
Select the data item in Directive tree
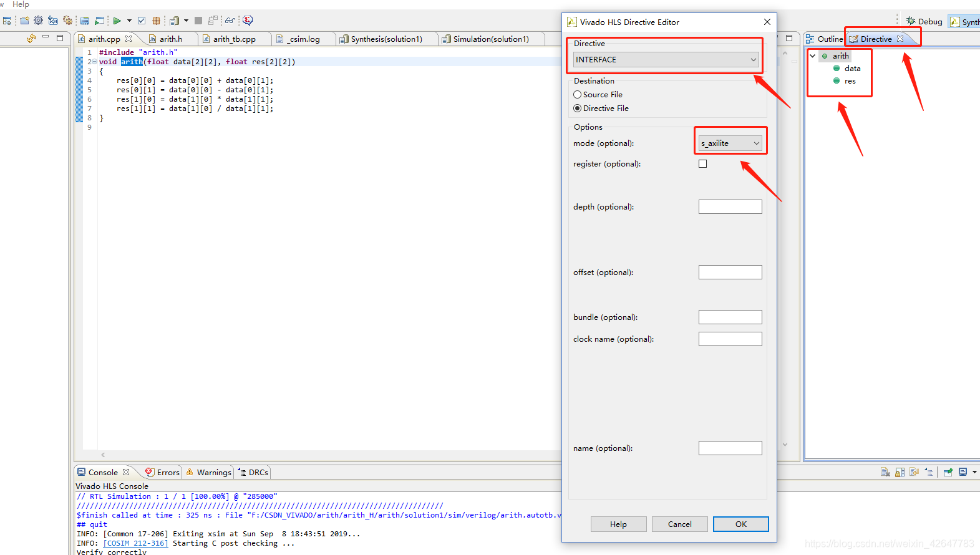click(x=852, y=69)
